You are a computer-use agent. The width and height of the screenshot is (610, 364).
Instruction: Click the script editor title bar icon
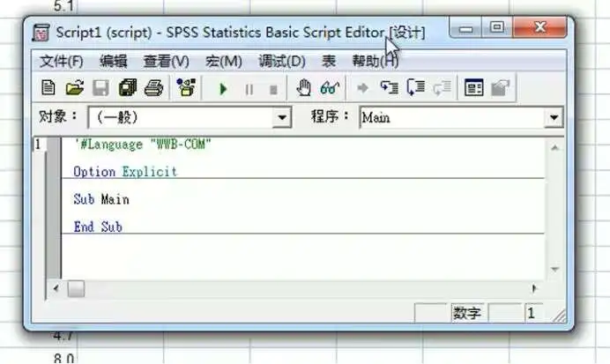41,33
